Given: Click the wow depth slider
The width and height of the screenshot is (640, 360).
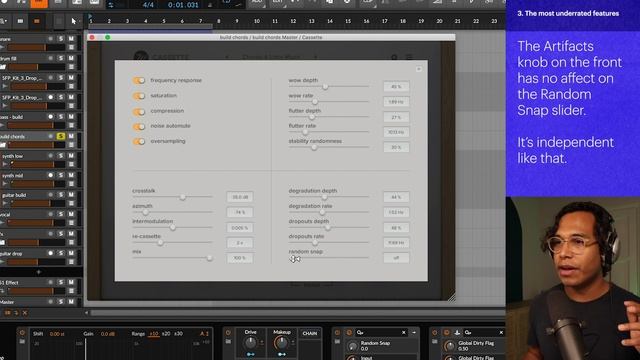Looking at the screenshot, I should [329, 87].
